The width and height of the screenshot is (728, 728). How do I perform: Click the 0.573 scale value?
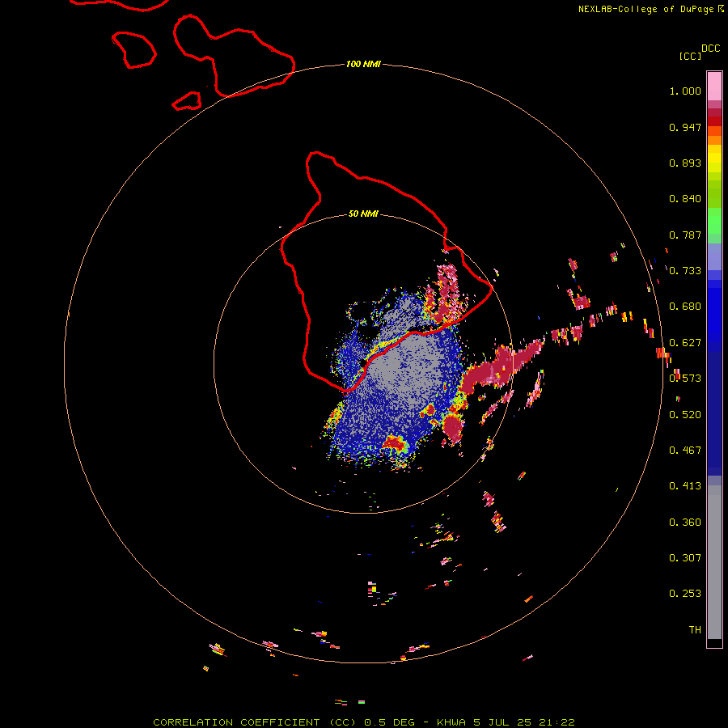coord(685,379)
